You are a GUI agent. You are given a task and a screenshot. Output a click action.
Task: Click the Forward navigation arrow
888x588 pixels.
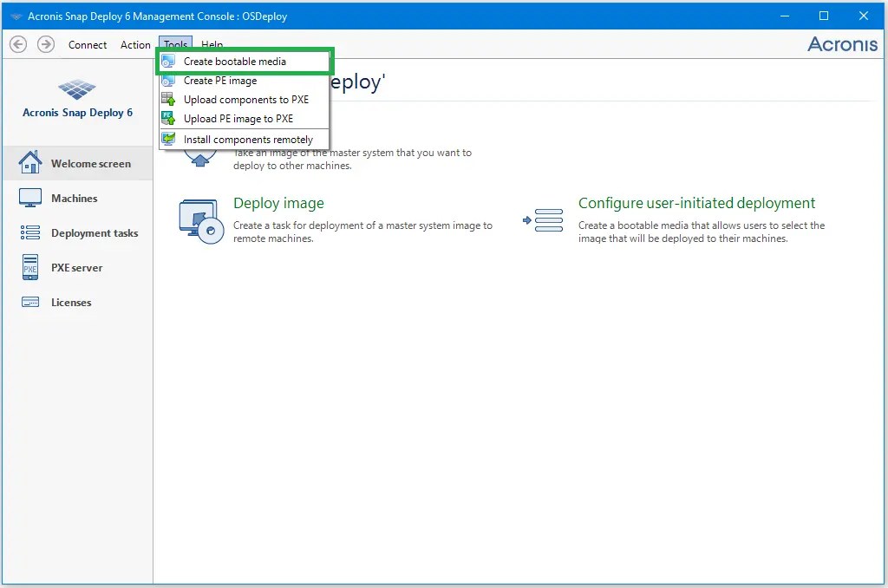click(x=46, y=44)
